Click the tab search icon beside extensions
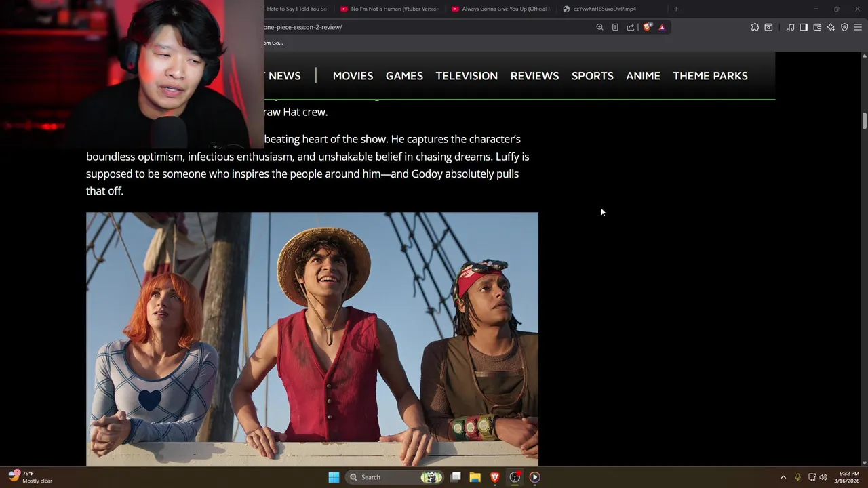This screenshot has width=868, height=488. tap(768, 27)
